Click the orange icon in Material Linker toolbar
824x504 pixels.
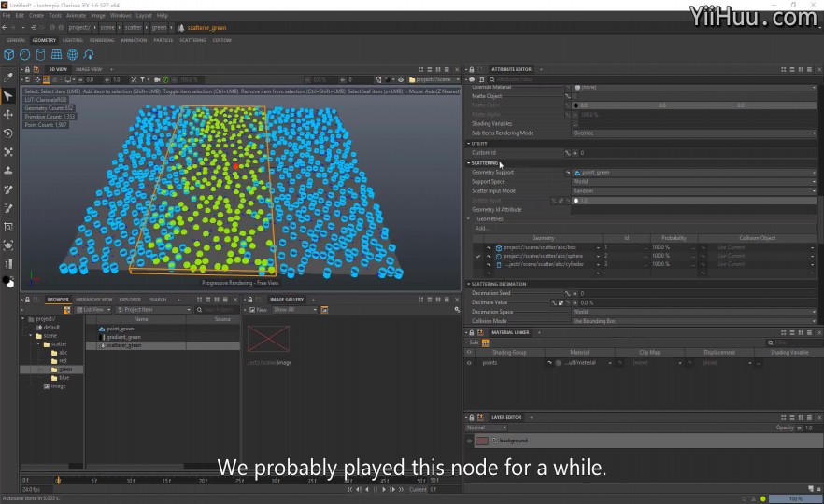tap(485, 343)
